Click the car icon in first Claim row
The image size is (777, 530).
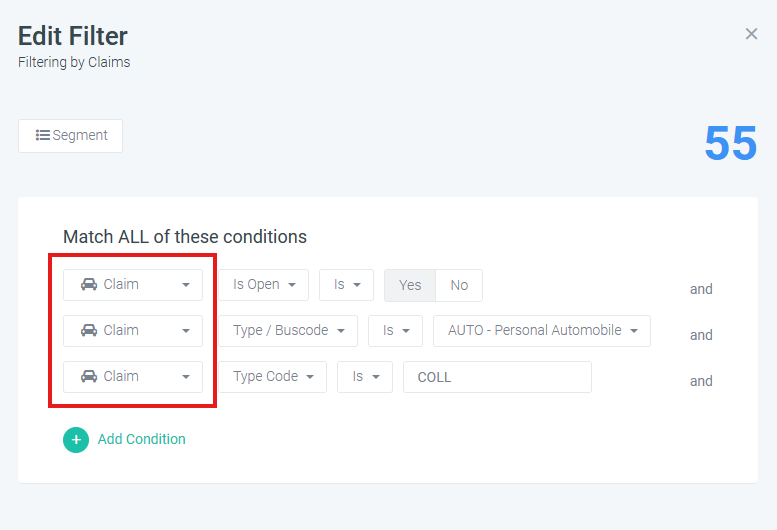click(89, 284)
